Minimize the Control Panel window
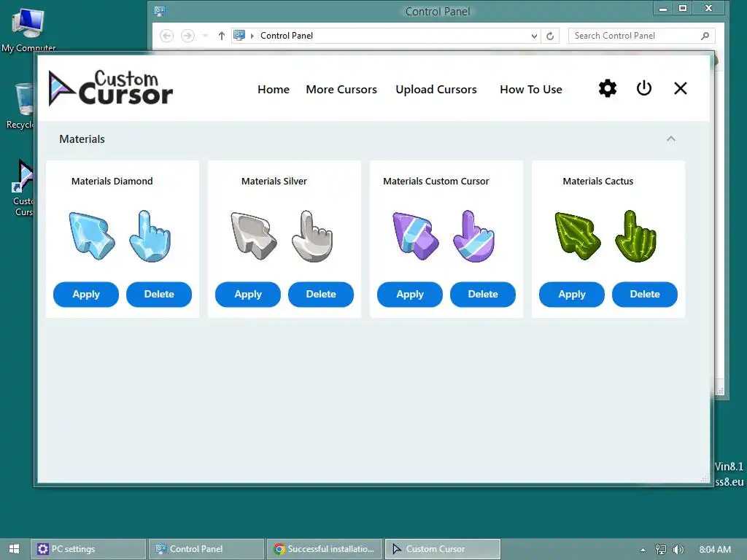 coord(662,9)
